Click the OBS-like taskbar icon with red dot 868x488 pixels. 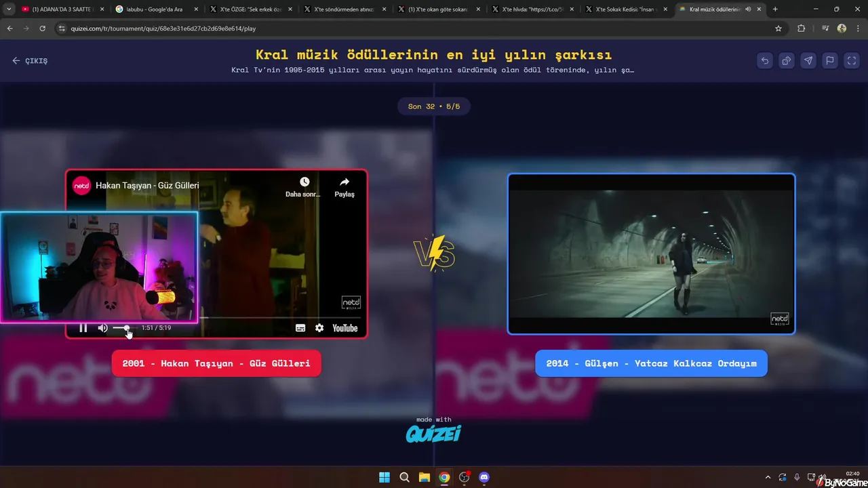coord(464,477)
